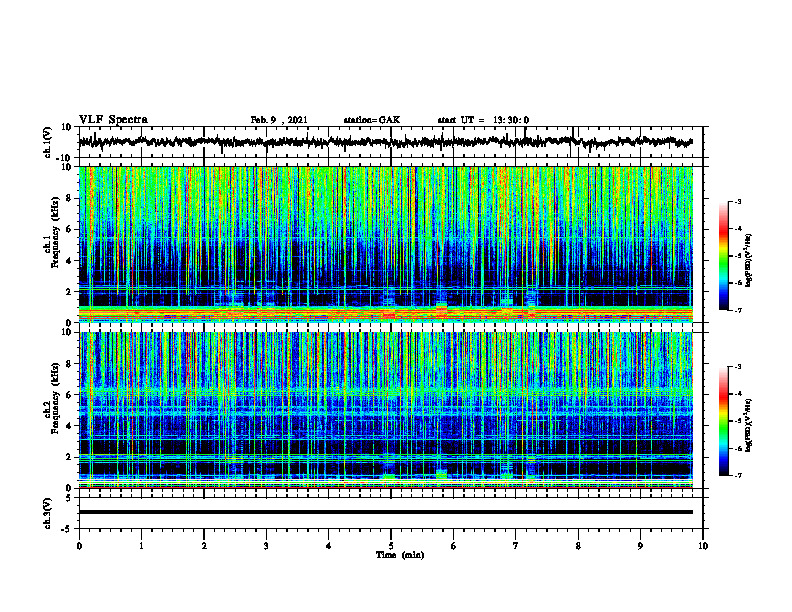Click the ch.1 spectrogram 6 kHz tick label
This screenshot has width=792, height=612.
pos(69,229)
